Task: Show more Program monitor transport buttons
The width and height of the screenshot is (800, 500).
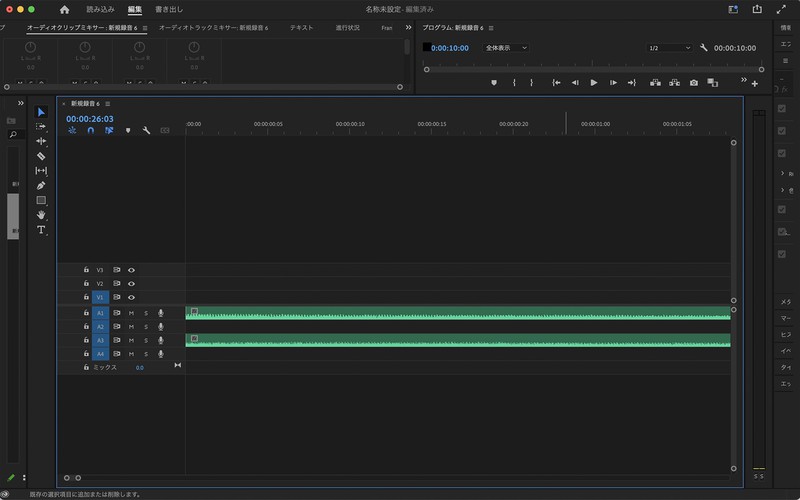Action: [743, 80]
